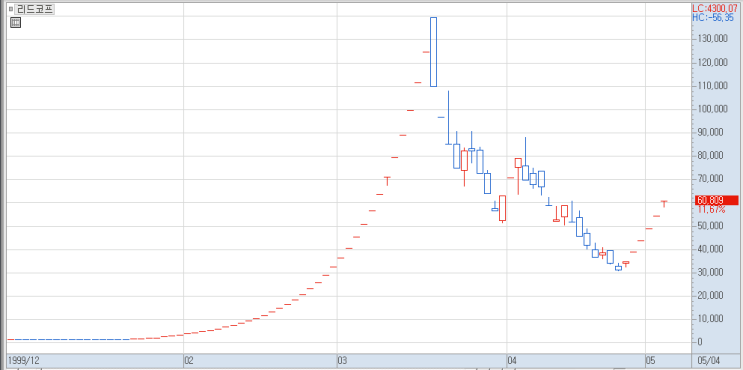Click the 80,000 price axis label
The height and width of the screenshot is (370, 743).
point(710,155)
